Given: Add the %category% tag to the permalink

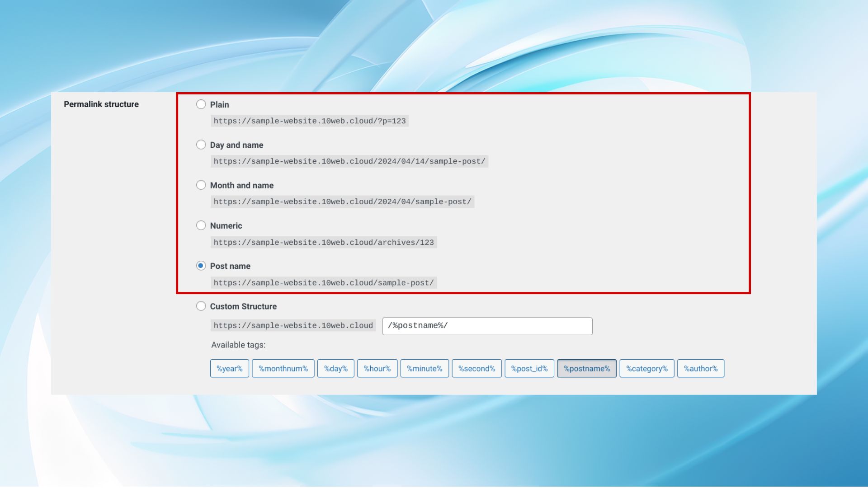Looking at the screenshot, I should pos(646,368).
